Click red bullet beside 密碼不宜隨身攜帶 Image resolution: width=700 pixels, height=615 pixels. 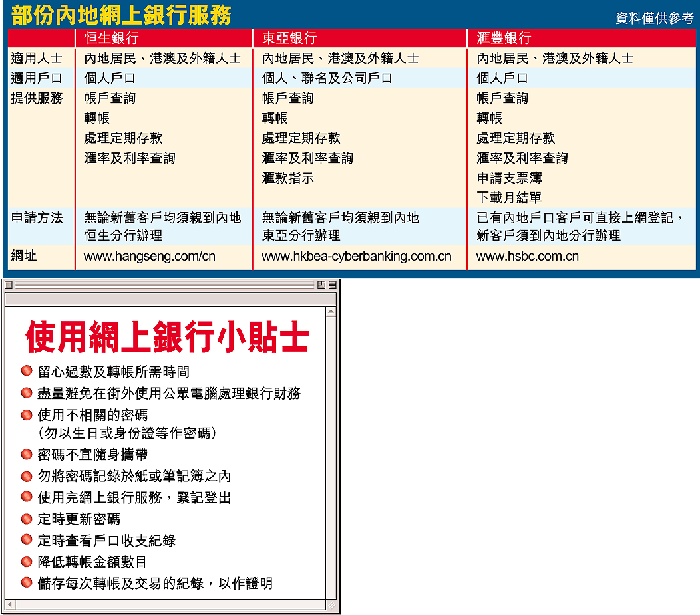tap(27, 455)
